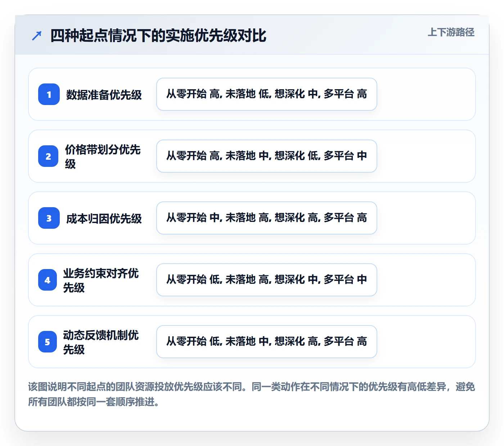The height and width of the screenshot is (446, 504).
Task: Click the value box in the 成本归因优先级 row
Action: tap(267, 218)
